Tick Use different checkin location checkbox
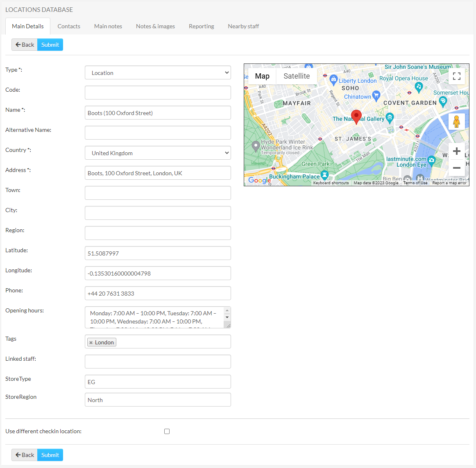 click(x=167, y=431)
